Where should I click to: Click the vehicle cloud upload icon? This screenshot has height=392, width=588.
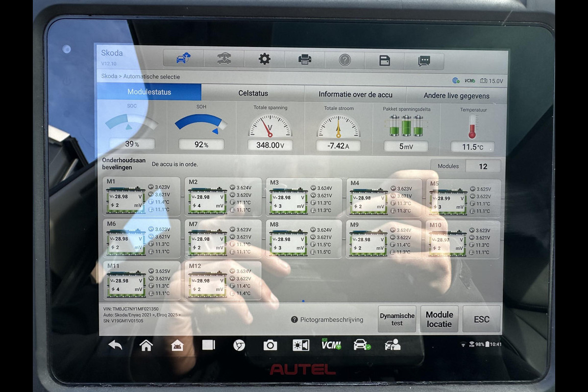coord(183,59)
